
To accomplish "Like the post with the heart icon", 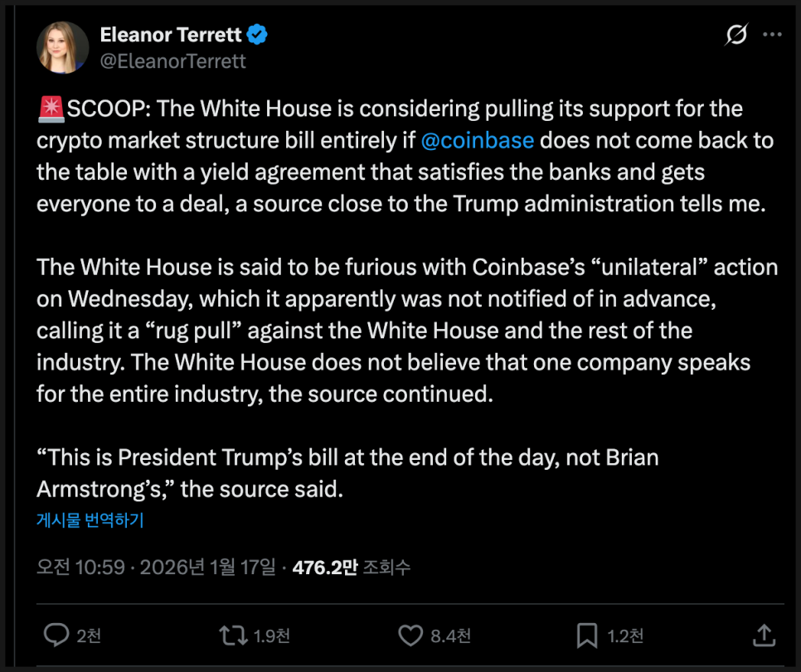I will [410, 636].
